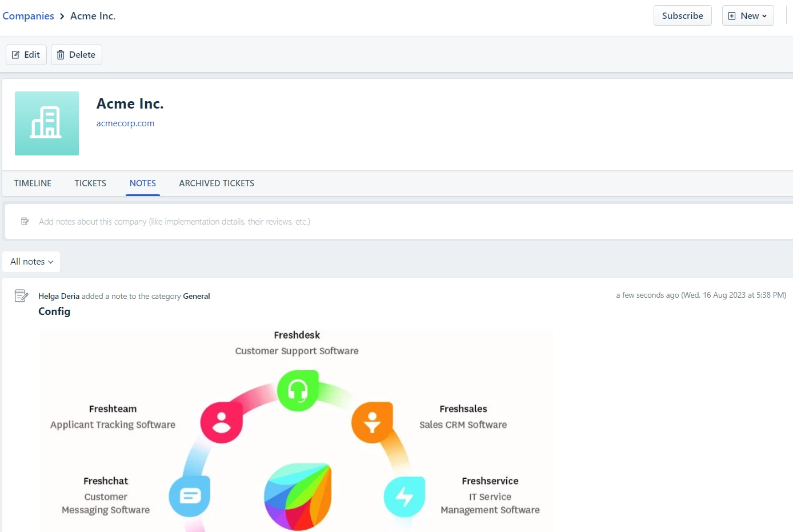This screenshot has width=793, height=532.
Task: Click the Freshsales label in note image
Action: [x=463, y=409]
